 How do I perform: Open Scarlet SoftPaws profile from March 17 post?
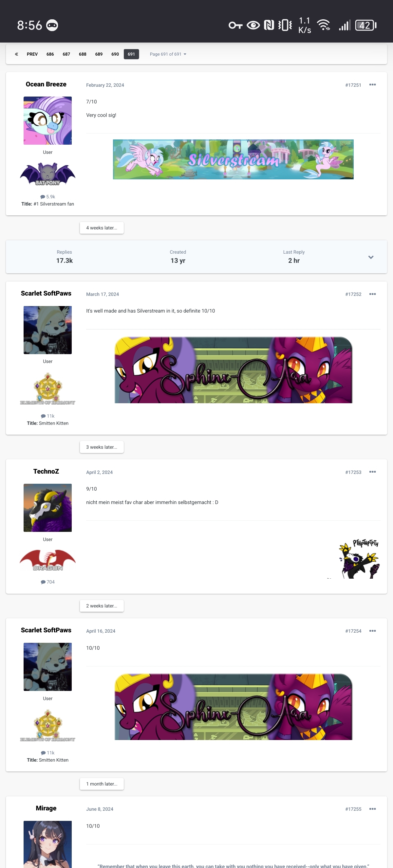coord(46,294)
